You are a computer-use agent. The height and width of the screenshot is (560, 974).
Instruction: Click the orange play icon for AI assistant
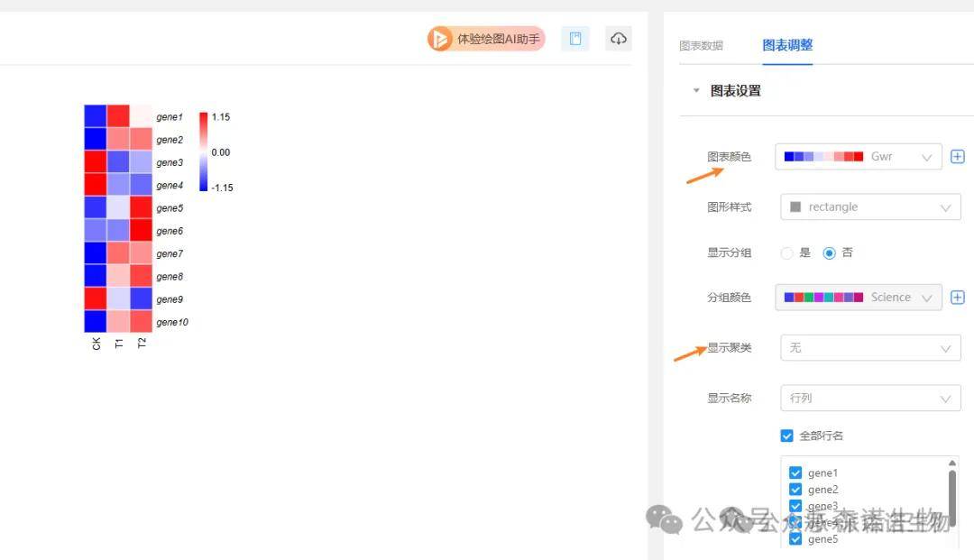click(440, 39)
